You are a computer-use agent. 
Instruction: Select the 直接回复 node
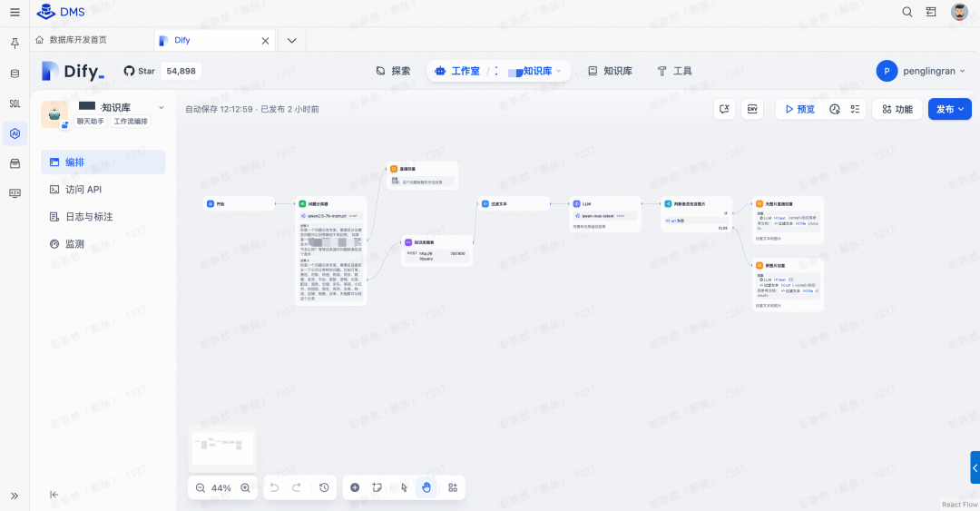[423, 176]
